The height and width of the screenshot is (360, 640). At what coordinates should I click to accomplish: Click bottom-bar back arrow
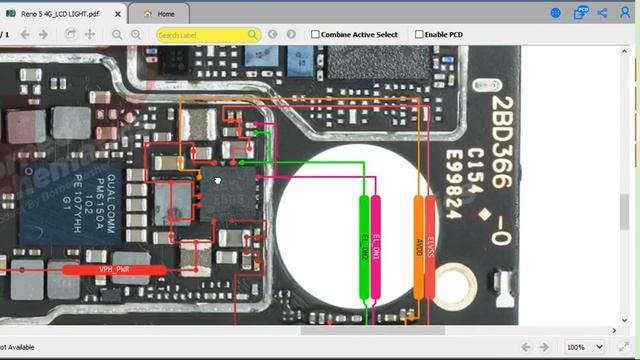[526, 347]
